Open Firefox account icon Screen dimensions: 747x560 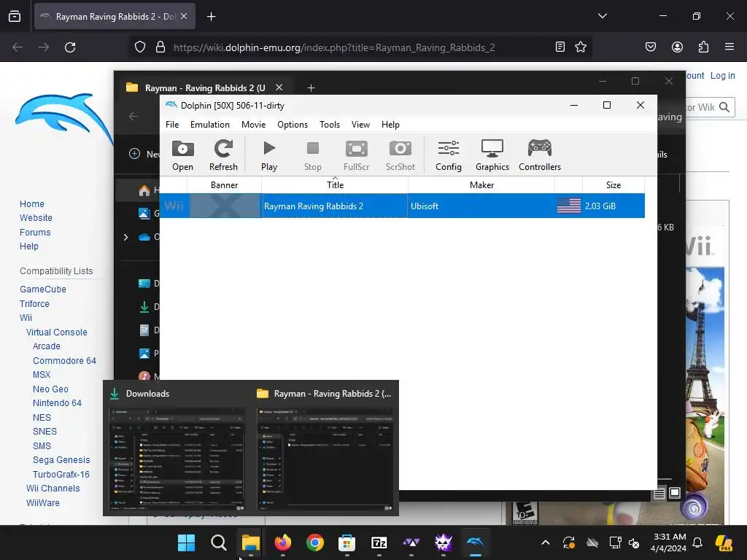[677, 47]
